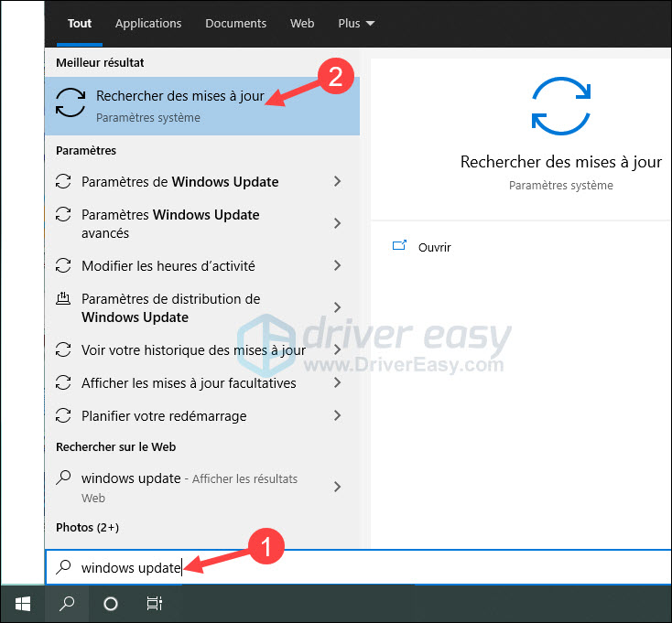
Task: Click the open-window icon next to Ouvrir
Action: pyautogui.click(x=399, y=246)
